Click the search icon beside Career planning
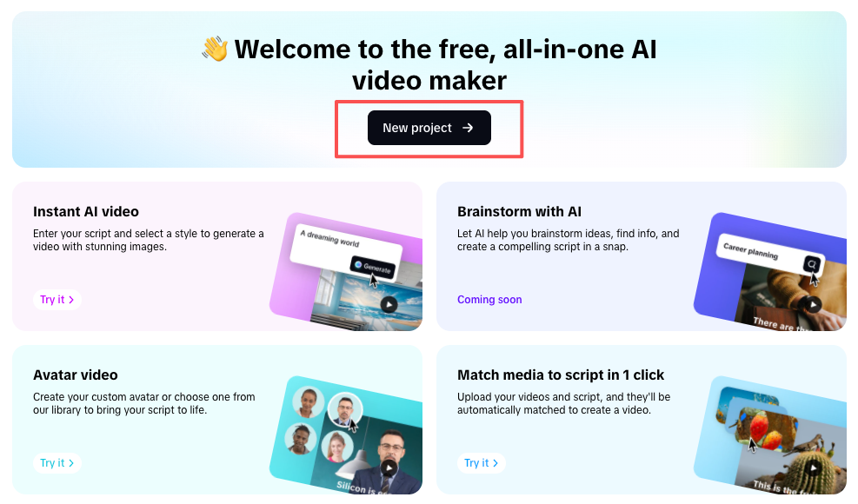This screenshot has width=858, height=504. coord(811,264)
